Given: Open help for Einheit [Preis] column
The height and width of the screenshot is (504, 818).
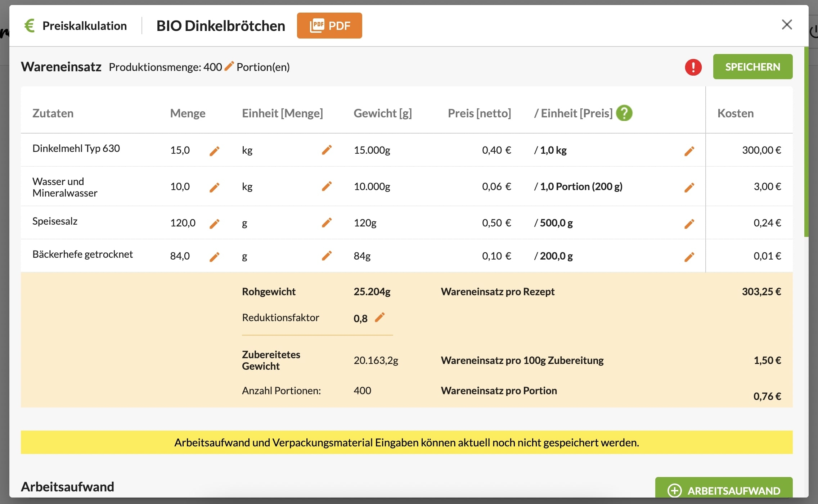Looking at the screenshot, I should point(624,113).
